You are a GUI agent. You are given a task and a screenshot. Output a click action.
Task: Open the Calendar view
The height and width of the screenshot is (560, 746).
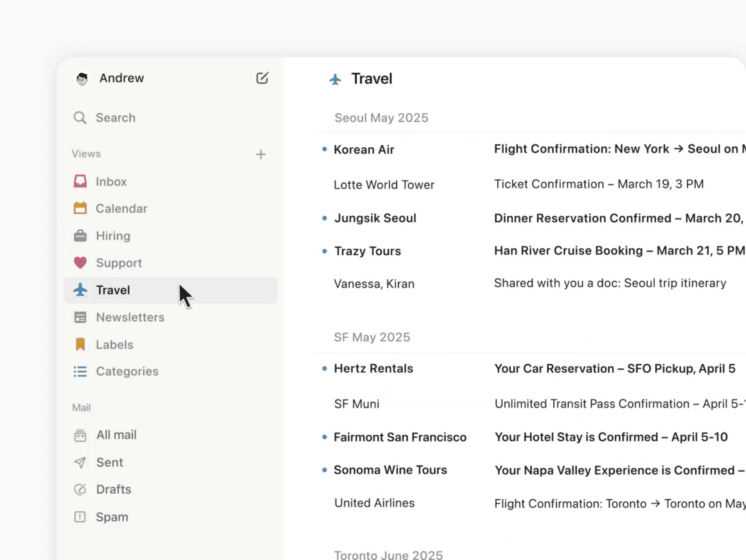point(171,208)
